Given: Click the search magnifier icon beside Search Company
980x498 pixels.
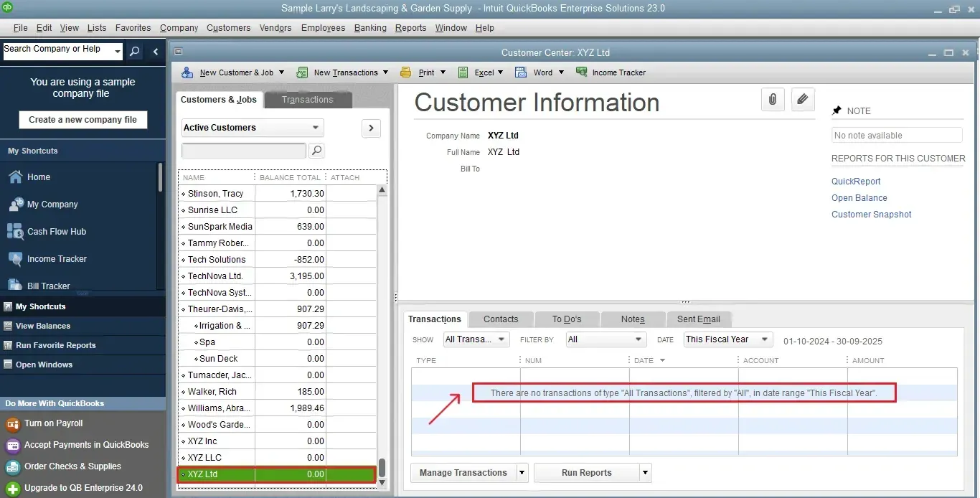Looking at the screenshot, I should 134,52.
